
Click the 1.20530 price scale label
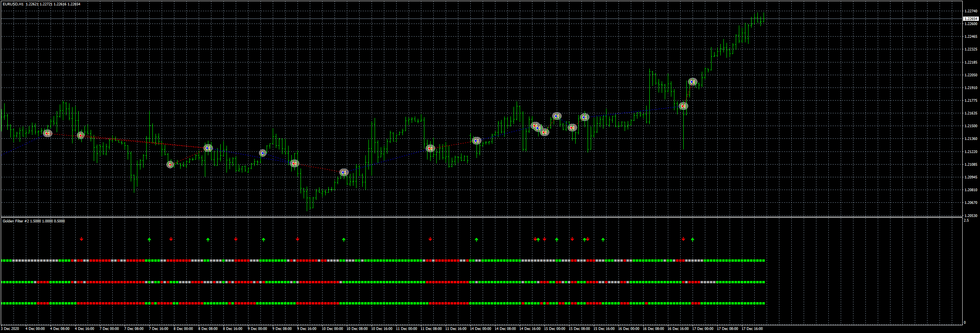click(x=971, y=216)
